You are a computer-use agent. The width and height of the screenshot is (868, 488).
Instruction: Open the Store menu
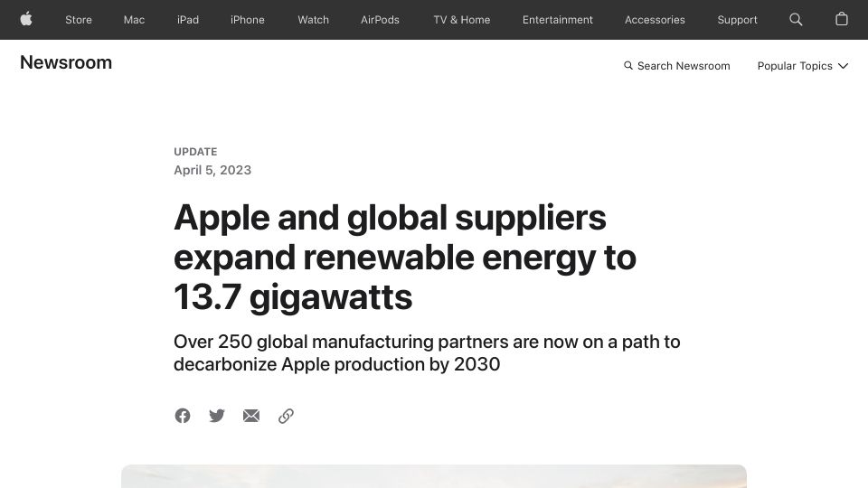click(79, 20)
